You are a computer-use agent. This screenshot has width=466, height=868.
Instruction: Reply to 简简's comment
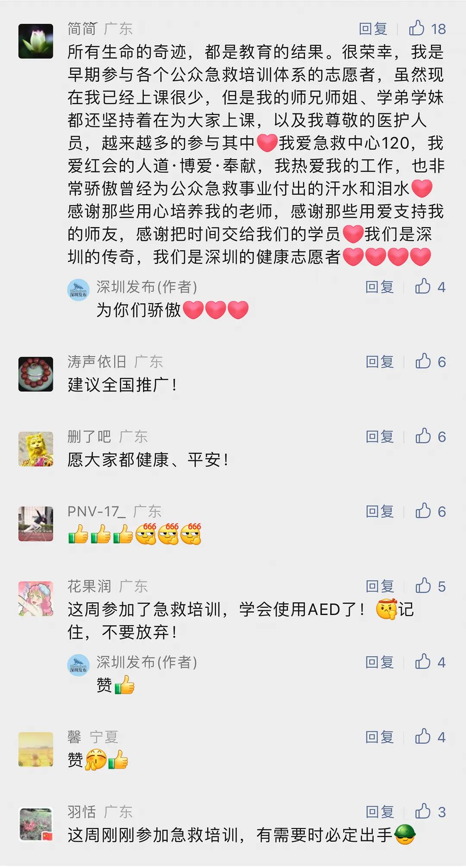point(373,29)
